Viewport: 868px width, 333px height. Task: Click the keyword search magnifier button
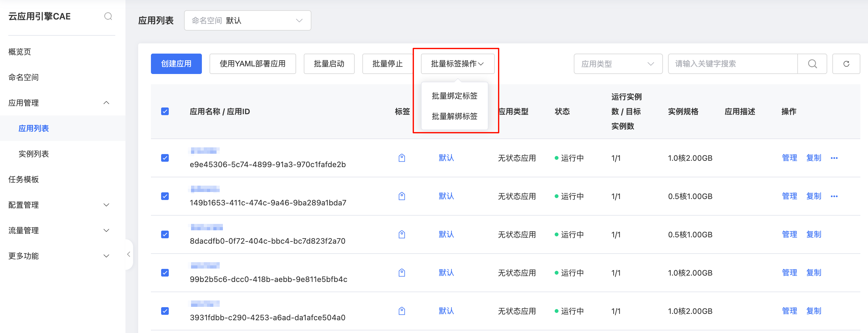click(x=812, y=64)
